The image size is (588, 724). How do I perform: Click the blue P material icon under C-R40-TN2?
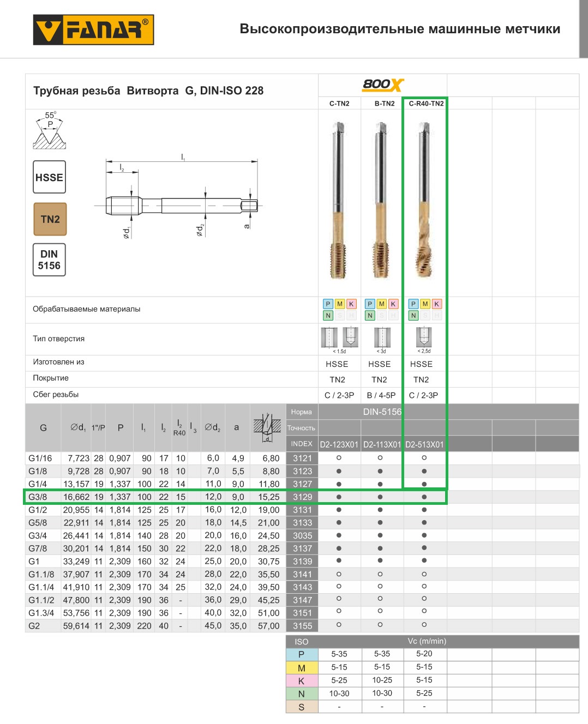point(413,304)
